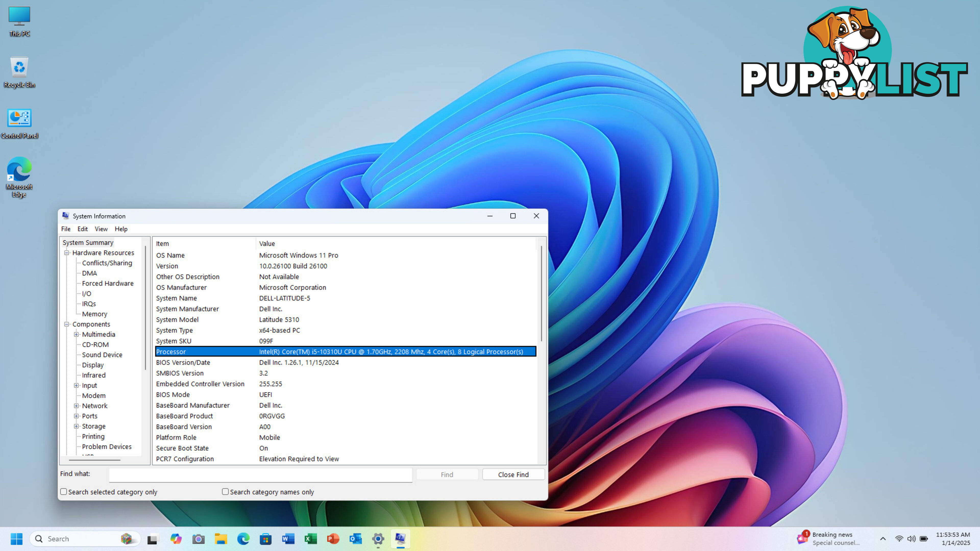Image resolution: width=980 pixels, height=551 pixels.
Task: Click the Find button
Action: point(447,474)
